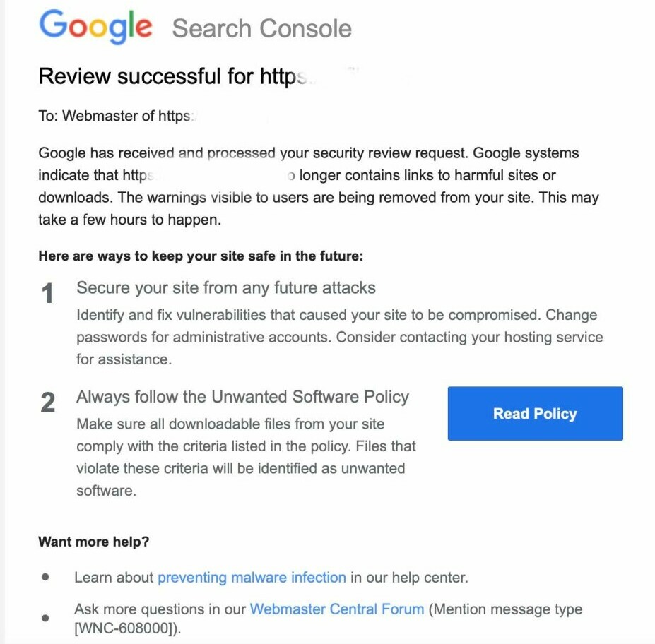
Task: Click the step number 2 marker
Action: [47, 402]
